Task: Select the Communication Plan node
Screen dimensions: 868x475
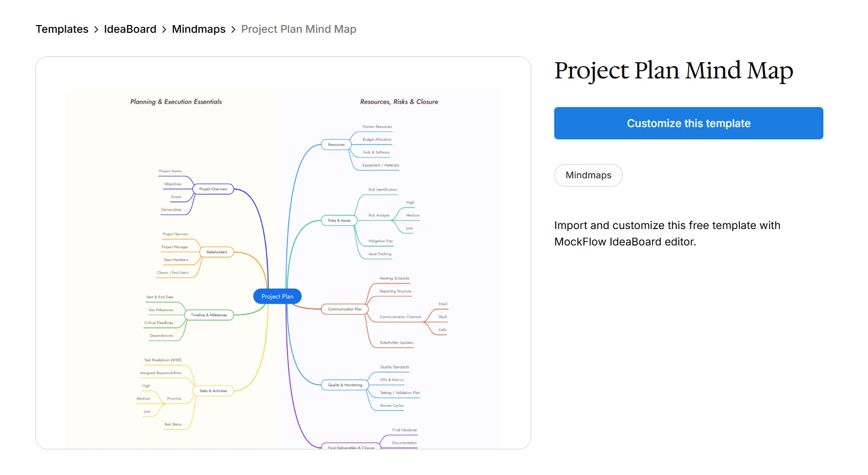Action: coord(345,309)
